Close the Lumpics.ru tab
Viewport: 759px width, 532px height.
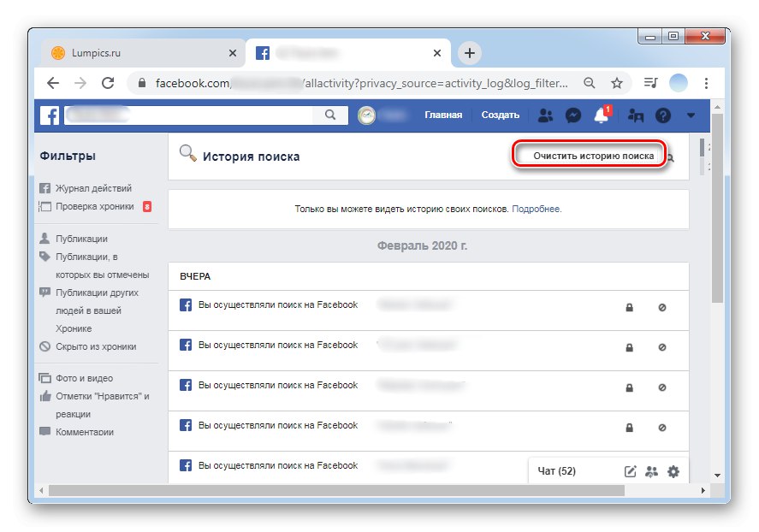point(233,53)
